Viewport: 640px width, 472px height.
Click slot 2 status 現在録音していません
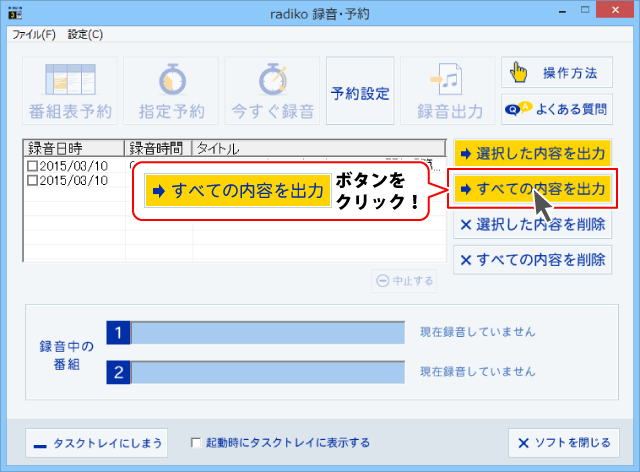[x=478, y=372]
